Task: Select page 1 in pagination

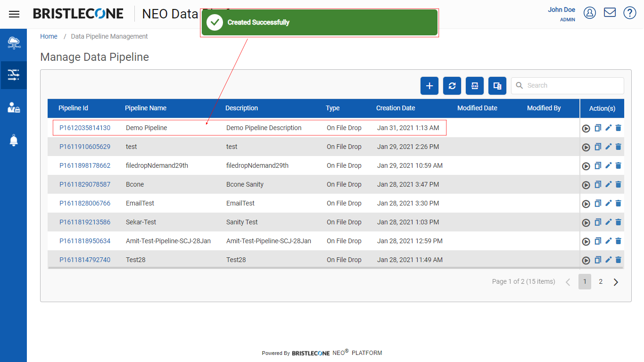Action: 585,281
